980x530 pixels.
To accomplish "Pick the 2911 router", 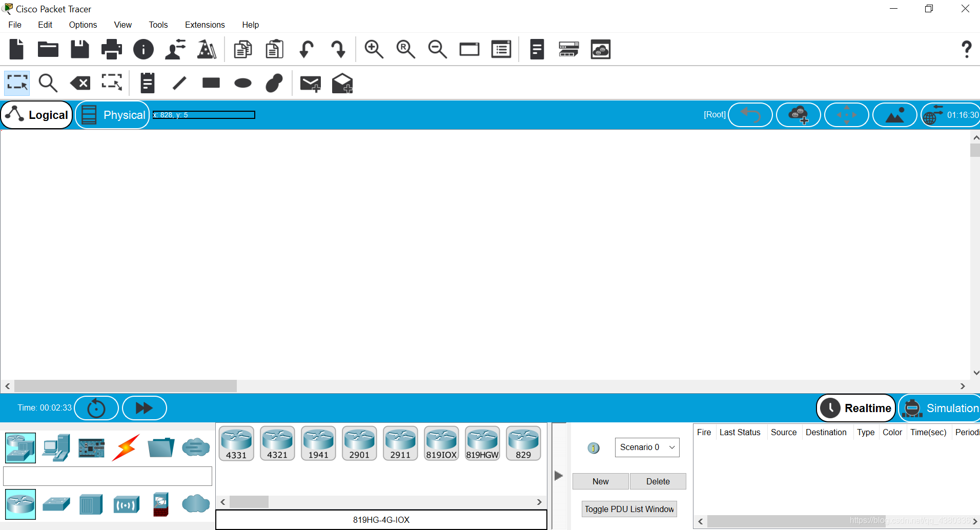I will coord(400,443).
